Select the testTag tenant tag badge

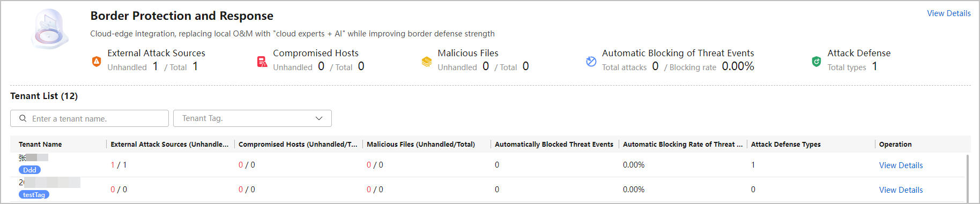pyautogui.click(x=34, y=194)
